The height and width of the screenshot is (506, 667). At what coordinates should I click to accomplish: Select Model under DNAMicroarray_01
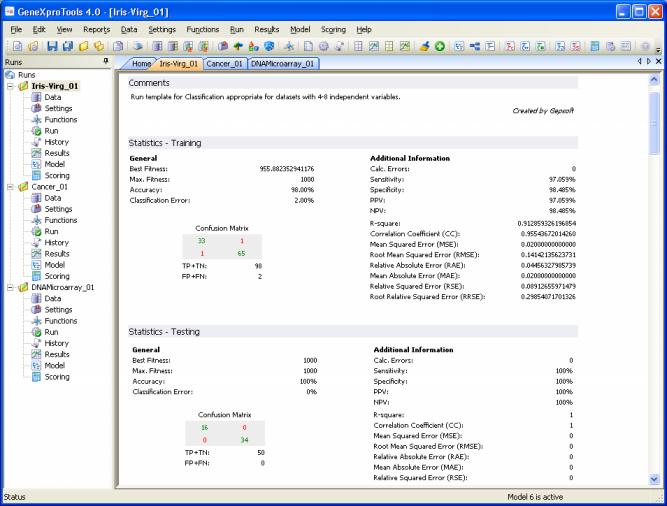tap(54, 366)
